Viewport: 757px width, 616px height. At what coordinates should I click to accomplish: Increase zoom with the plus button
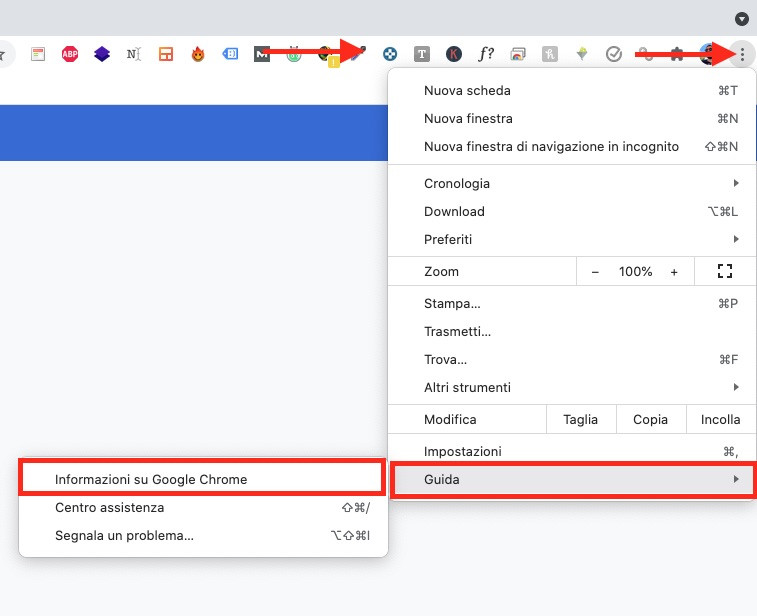pyautogui.click(x=674, y=272)
